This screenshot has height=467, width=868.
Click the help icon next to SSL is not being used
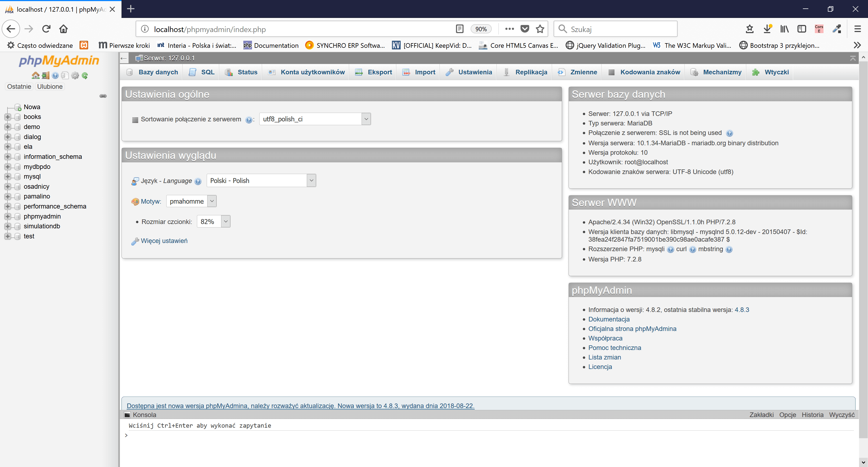729,133
